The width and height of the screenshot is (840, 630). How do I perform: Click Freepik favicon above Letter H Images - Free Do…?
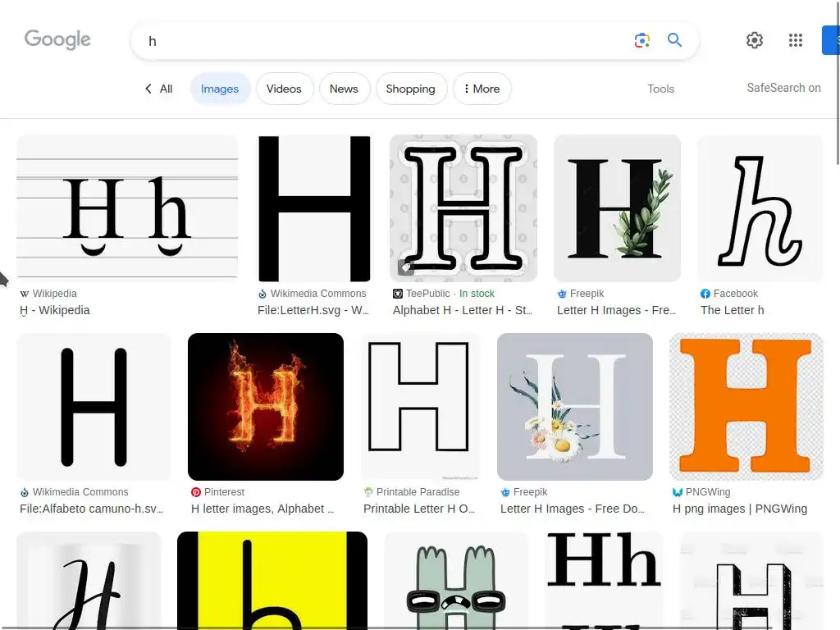pyautogui.click(x=505, y=492)
